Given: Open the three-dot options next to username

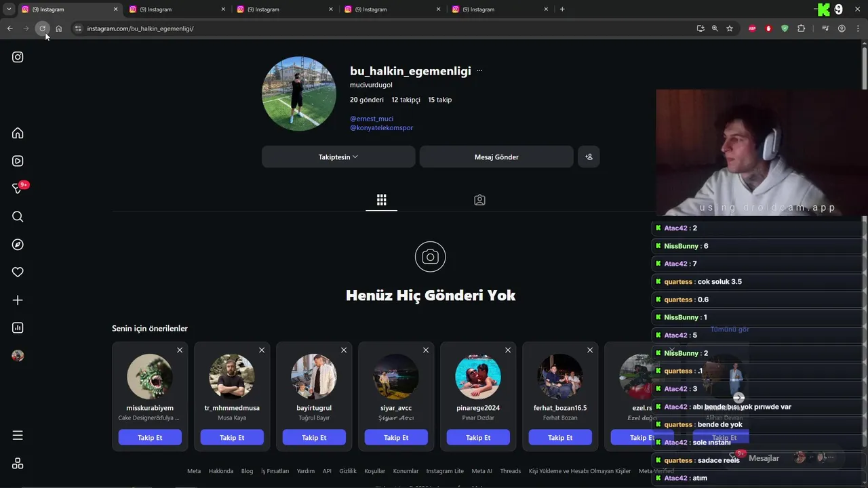Looking at the screenshot, I should 479,70.
